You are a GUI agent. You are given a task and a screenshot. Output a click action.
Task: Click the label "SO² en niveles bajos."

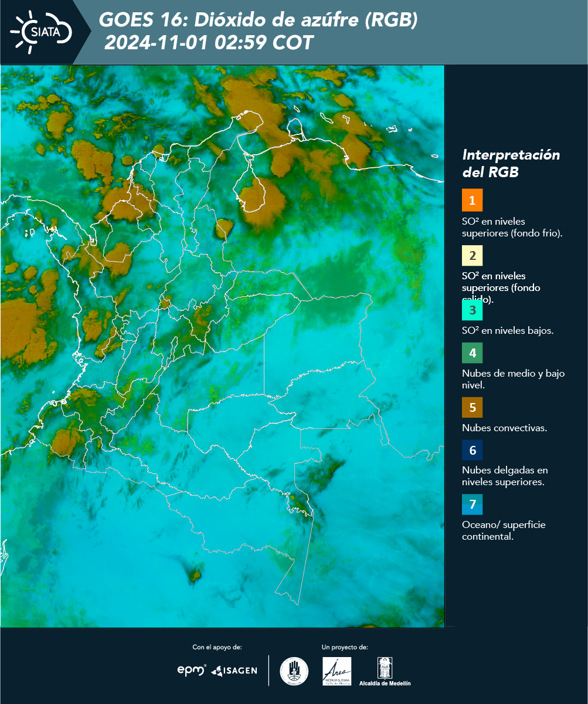tap(508, 330)
